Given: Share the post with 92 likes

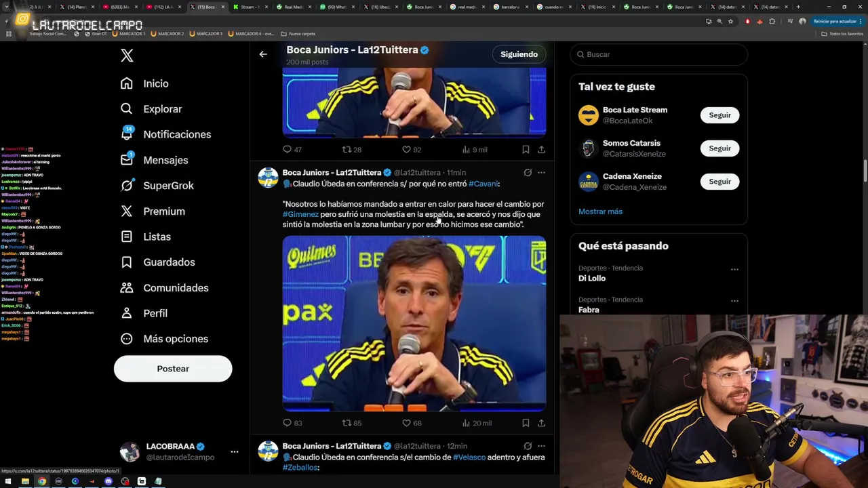Looking at the screenshot, I should pyautogui.click(x=541, y=149).
